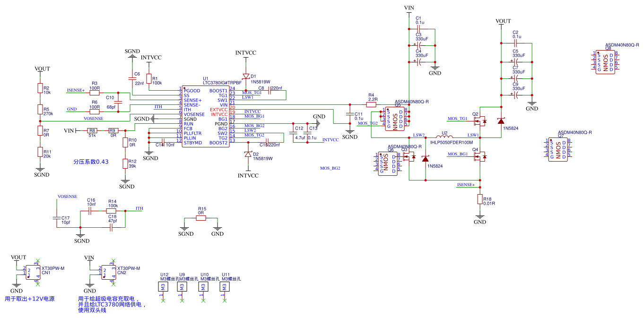Click the XT30PW-M CN2 connector symbol
Screen dimensions: 644x318
(108, 272)
